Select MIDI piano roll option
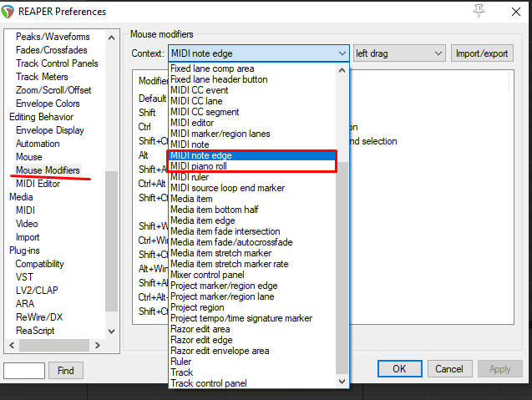Image resolution: width=532 pixels, height=400 pixels. coord(252,166)
